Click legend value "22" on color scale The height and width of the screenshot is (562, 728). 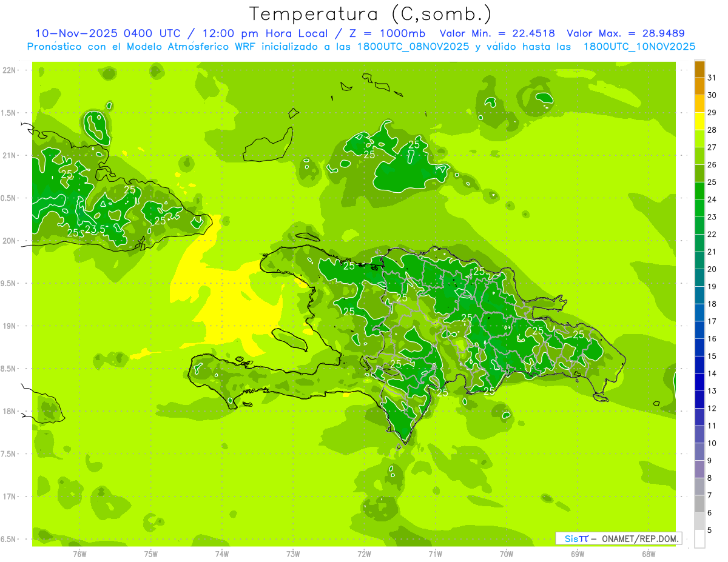click(712, 234)
